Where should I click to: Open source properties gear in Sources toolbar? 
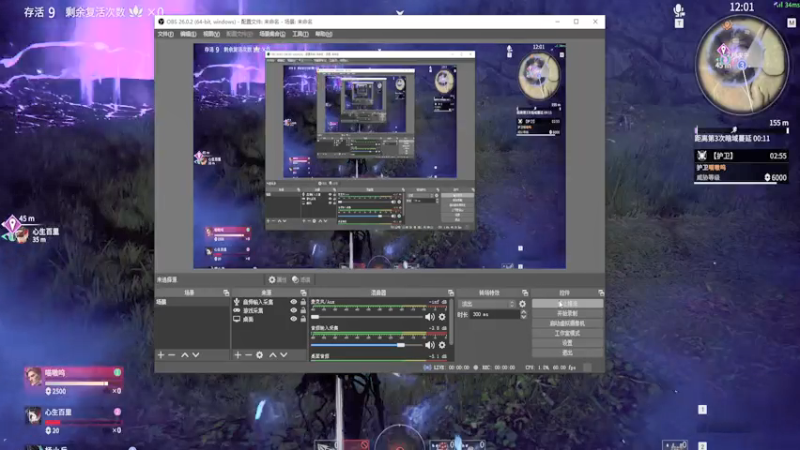tap(260, 355)
